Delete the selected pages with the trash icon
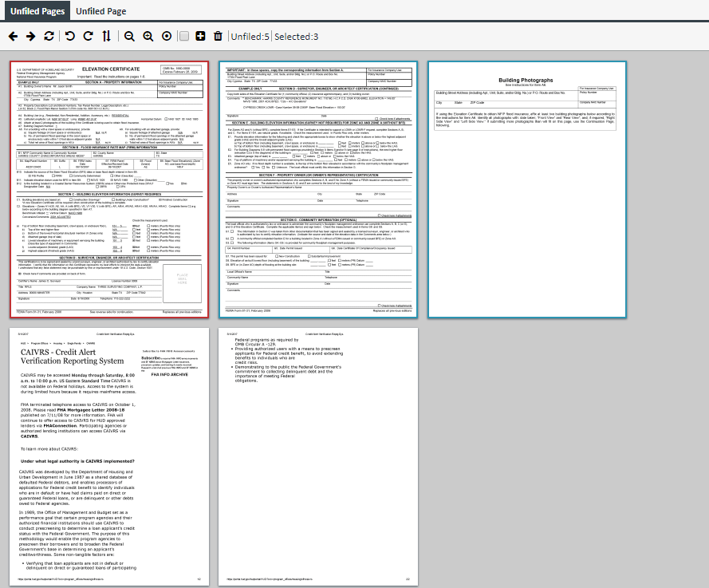 pos(216,36)
